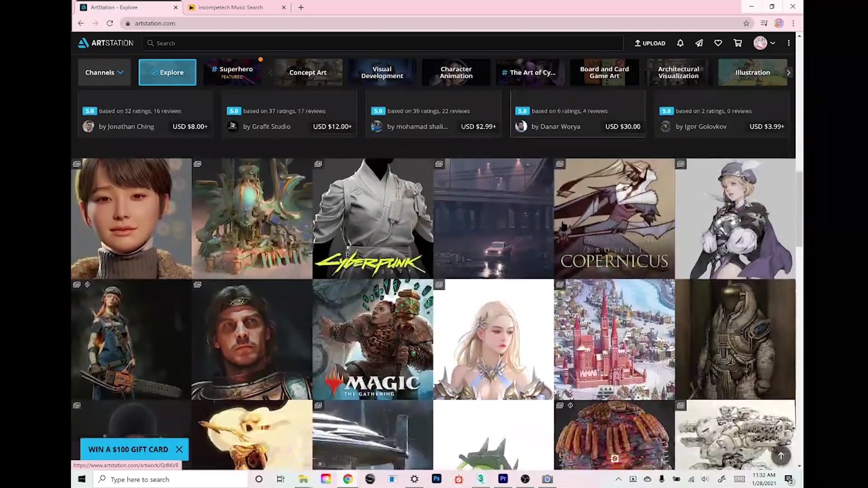Show hidden system tray icons

618,479
